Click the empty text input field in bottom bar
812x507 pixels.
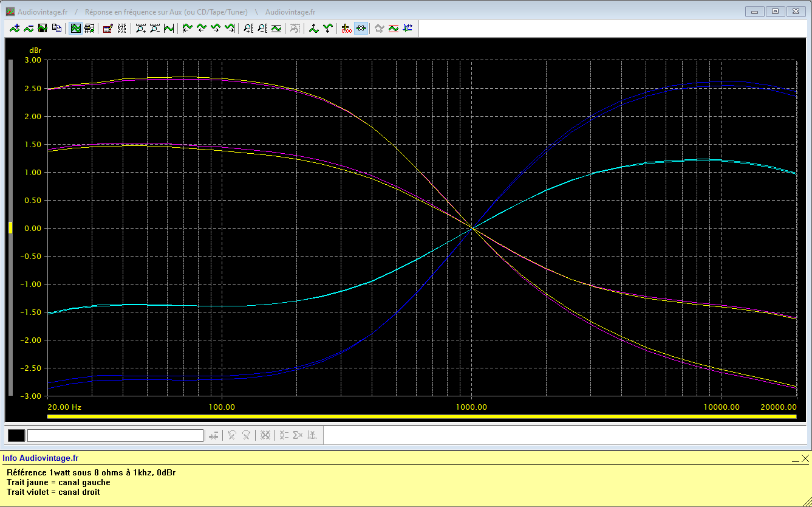[x=115, y=435]
